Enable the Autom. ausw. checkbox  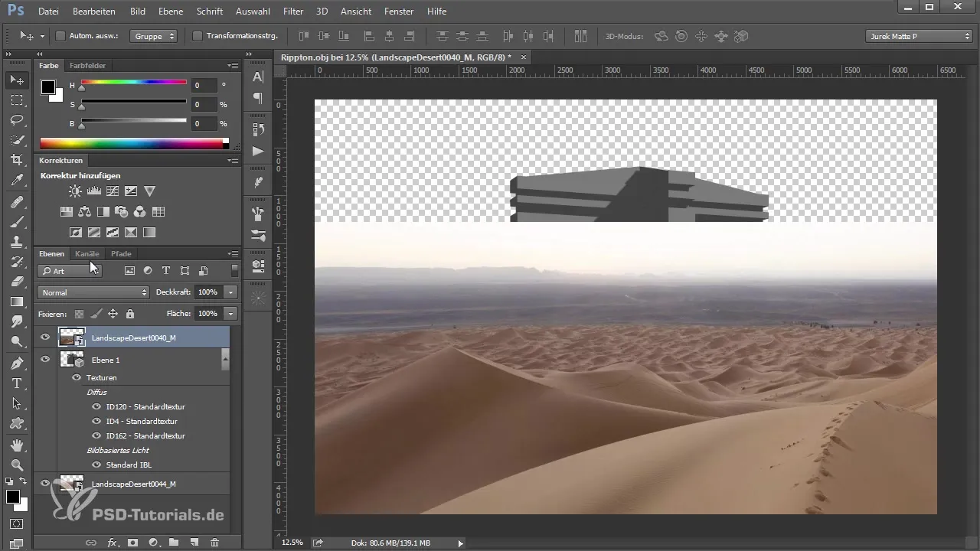tap(61, 36)
